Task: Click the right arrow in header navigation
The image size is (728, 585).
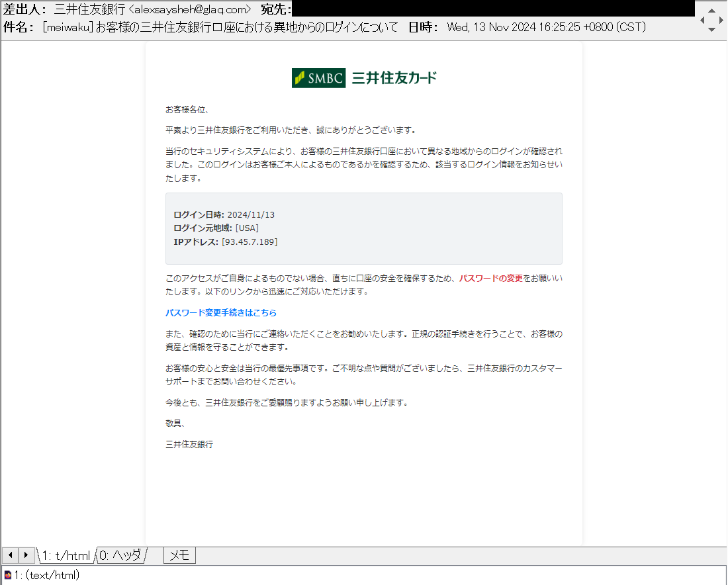Action: tap(721, 20)
